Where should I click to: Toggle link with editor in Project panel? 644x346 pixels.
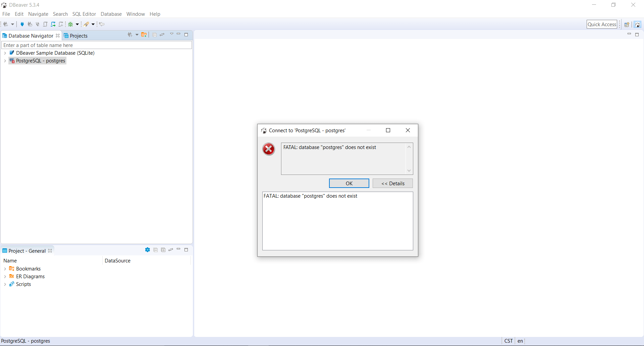click(171, 250)
